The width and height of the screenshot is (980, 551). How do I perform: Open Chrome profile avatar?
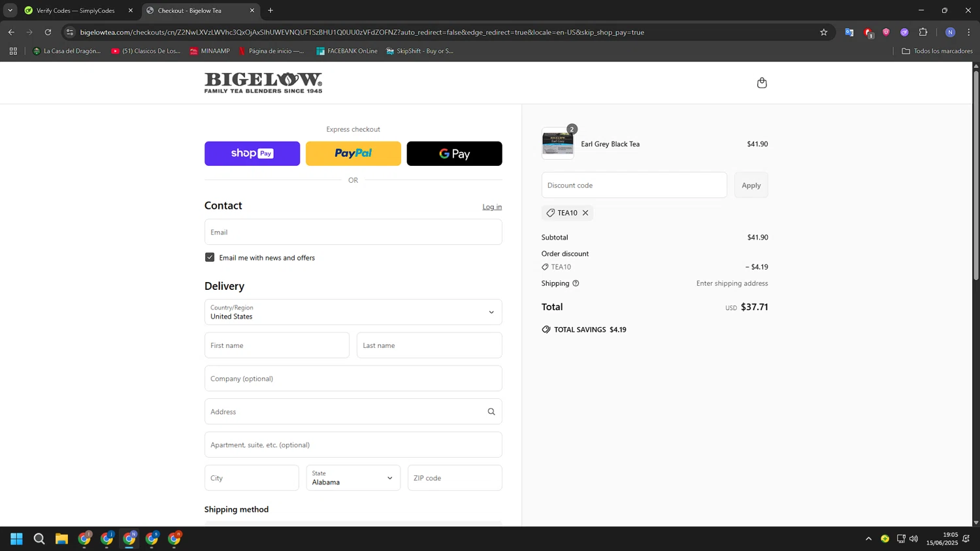[950, 32]
